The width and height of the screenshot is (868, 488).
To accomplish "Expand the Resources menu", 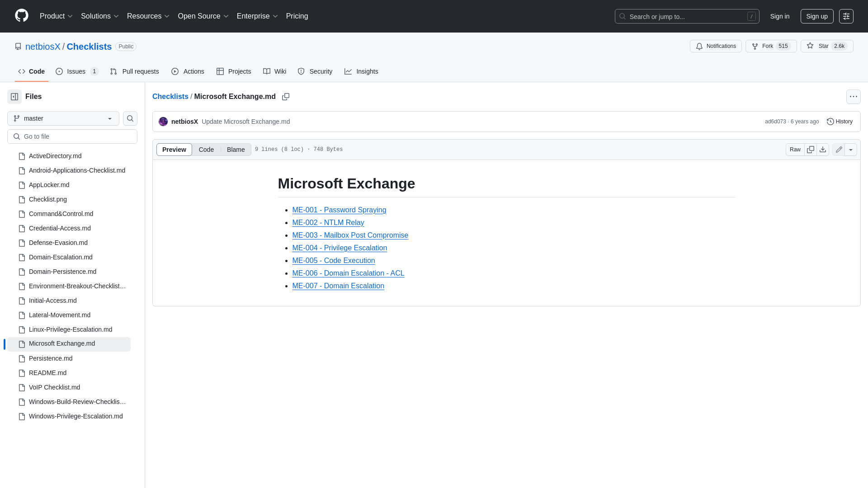I will pos(148,16).
